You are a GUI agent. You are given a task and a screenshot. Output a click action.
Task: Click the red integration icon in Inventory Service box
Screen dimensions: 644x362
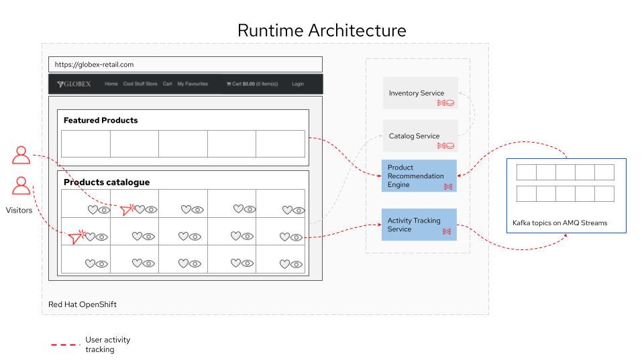point(441,103)
